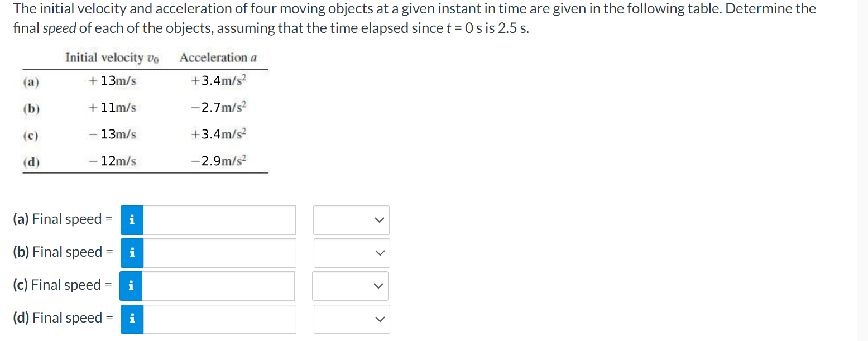This screenshot has height=341, width=868.
Task: Click the info icon beside (a) Final speed
Action: click(132, 220)
